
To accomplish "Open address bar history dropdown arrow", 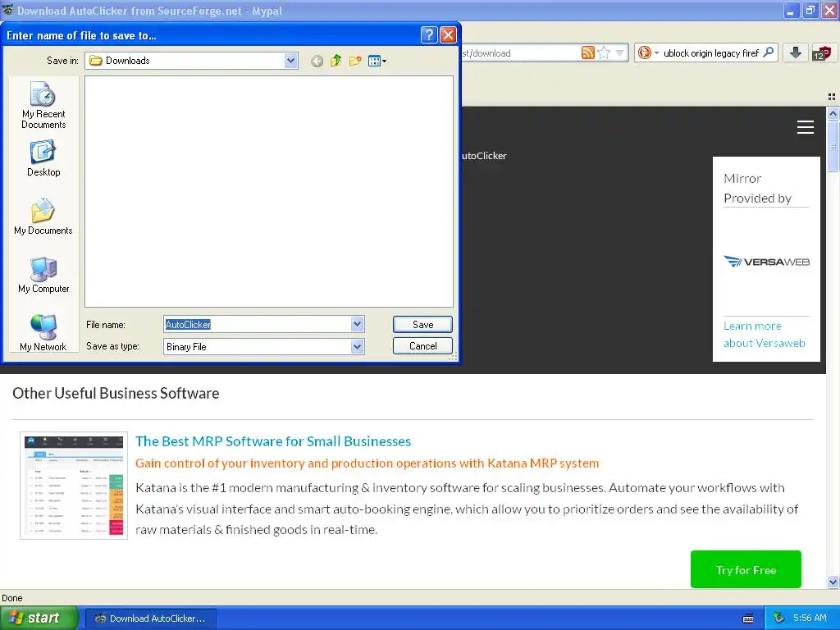I will [x=620, y=52].
